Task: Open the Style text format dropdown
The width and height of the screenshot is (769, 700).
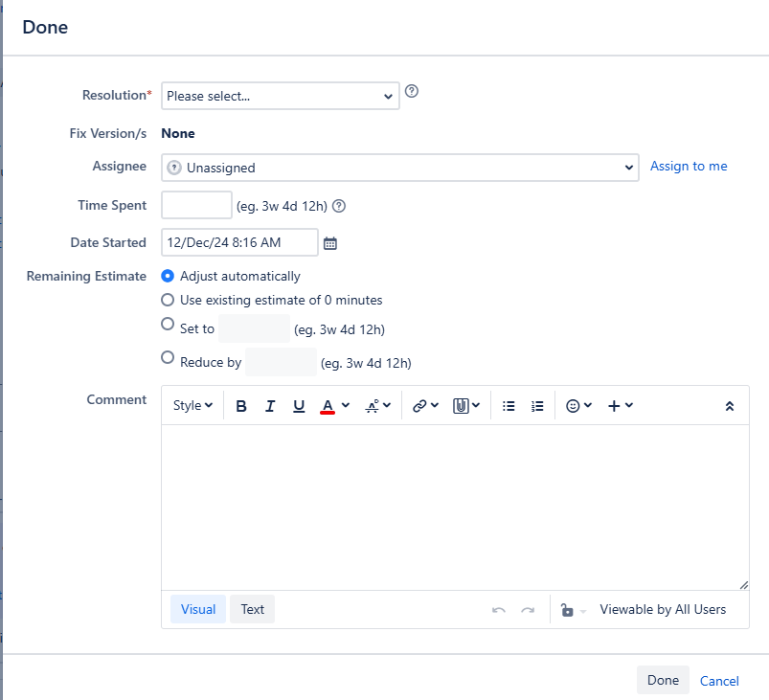Action: coord(192,406)
